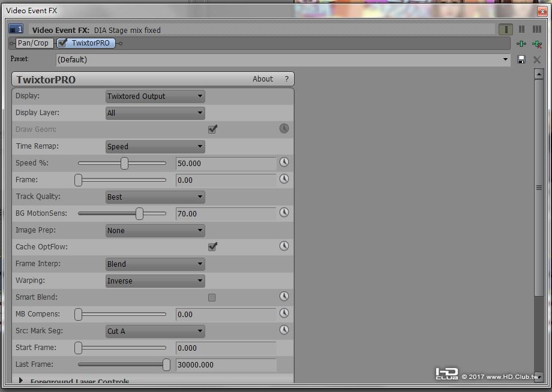Open the Frame Interp dropdown set to Blend
552x392 pixels.
tap(155, 264)
